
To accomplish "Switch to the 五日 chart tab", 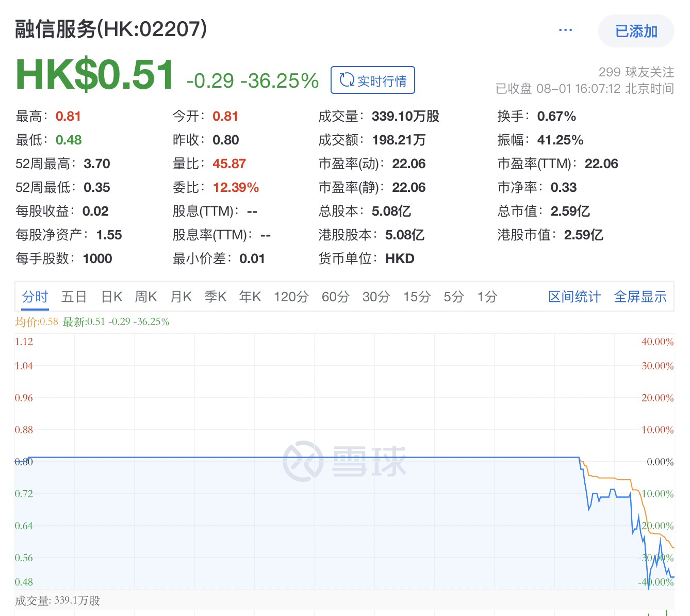I will [x=74, y=297].
